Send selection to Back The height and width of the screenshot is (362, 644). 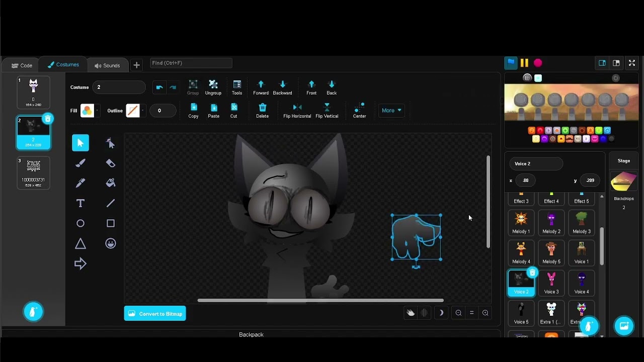coord(332,87)
